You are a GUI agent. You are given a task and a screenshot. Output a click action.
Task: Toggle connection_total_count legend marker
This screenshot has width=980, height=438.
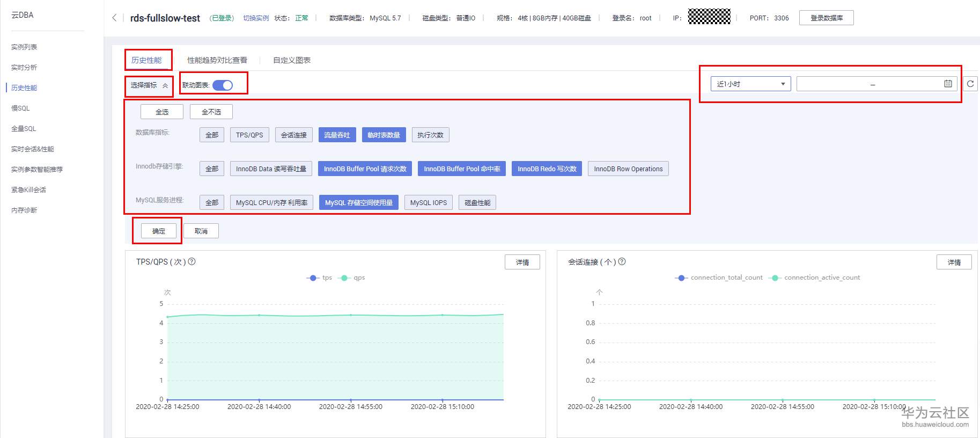[681, 278]
